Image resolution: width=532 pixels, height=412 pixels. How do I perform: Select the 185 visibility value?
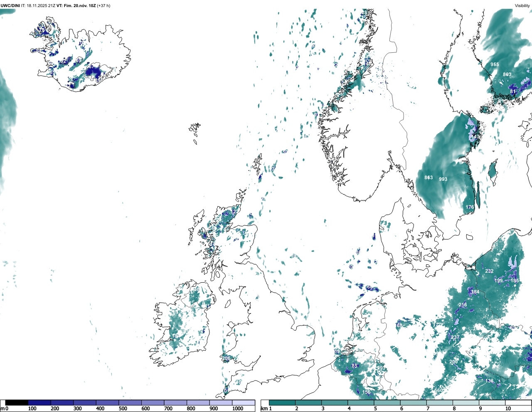tap(515, 281)
